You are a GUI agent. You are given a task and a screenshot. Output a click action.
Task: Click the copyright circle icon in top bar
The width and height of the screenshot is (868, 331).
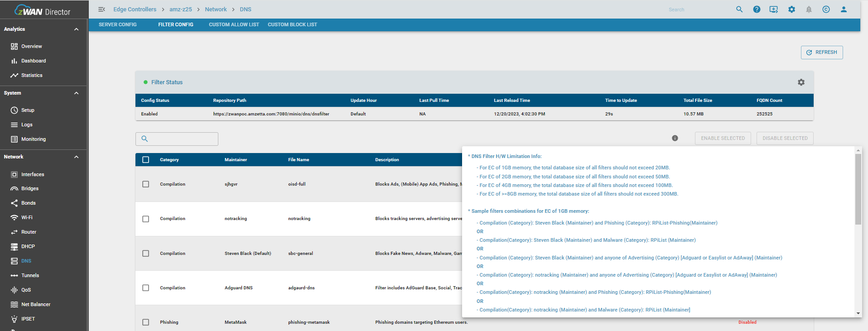pyautogui.click(x=826, y=9)
